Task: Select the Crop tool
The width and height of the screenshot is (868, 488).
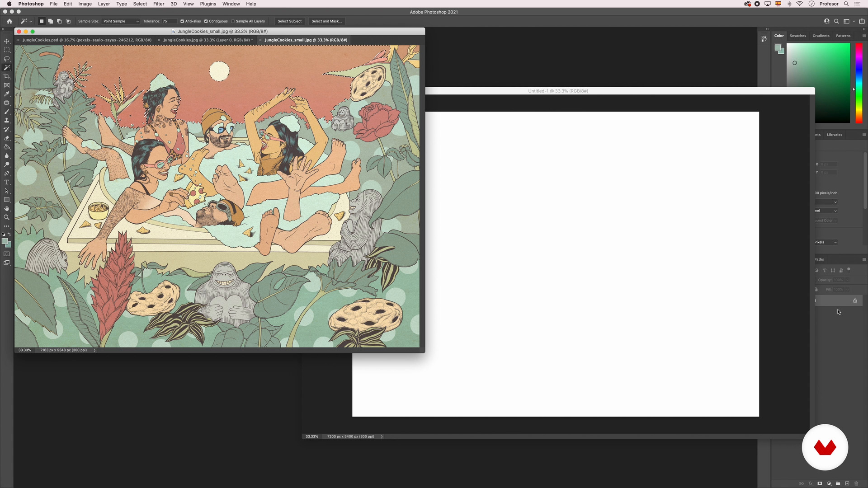Action: [x=7, y=76]
